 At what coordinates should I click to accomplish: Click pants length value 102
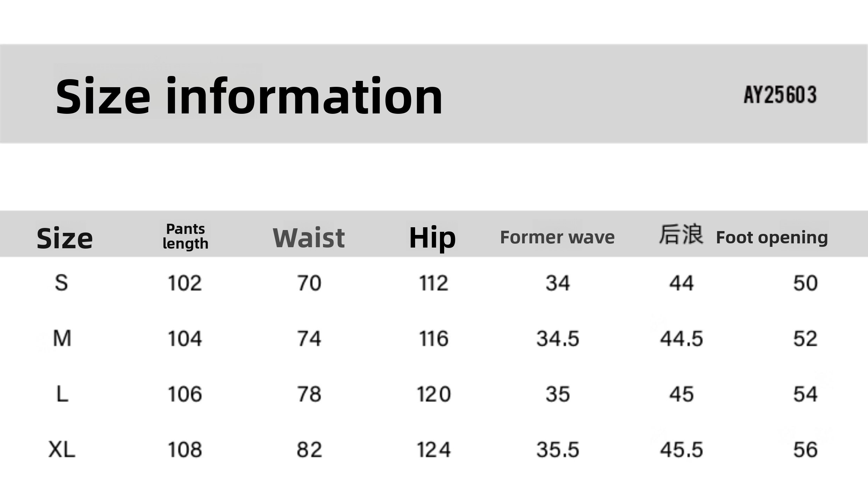click(x=185, y=283)
